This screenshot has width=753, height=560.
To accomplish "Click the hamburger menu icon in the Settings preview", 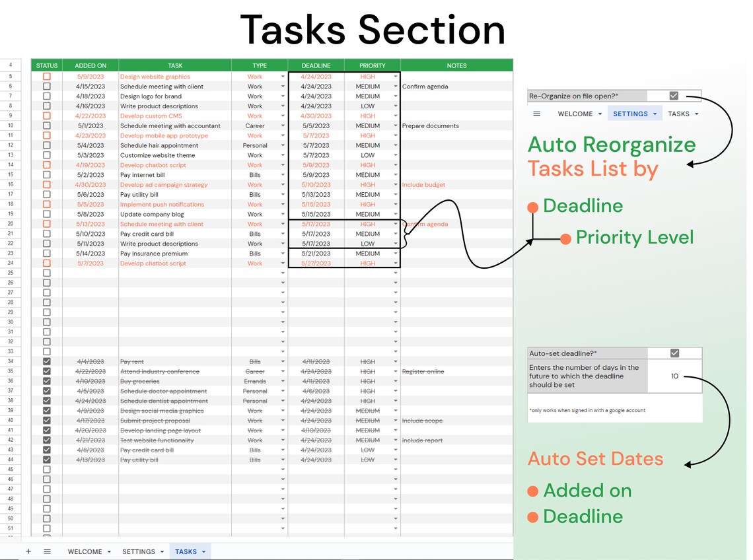I will 537,114.
